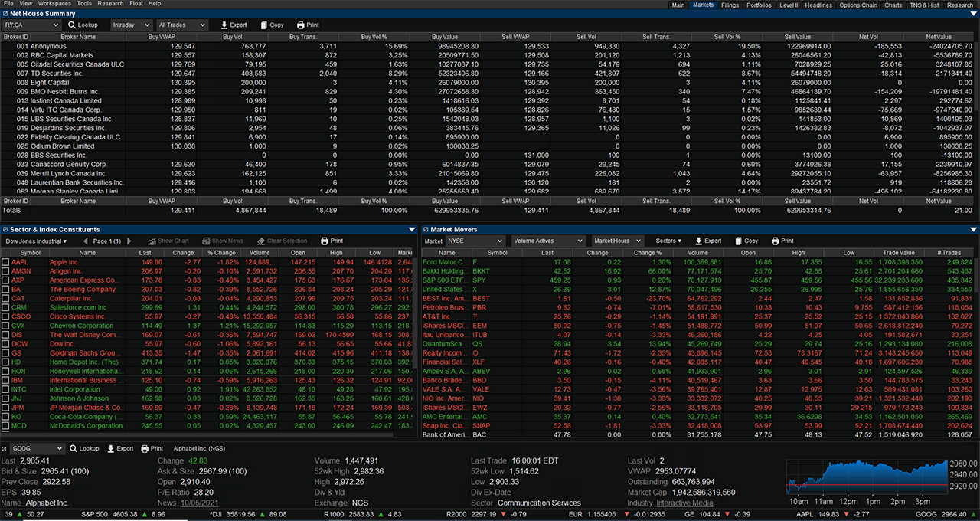Switch to the Options Chain tab
Viewport: 980px width, 521px height.
click(x=857, y=5)
